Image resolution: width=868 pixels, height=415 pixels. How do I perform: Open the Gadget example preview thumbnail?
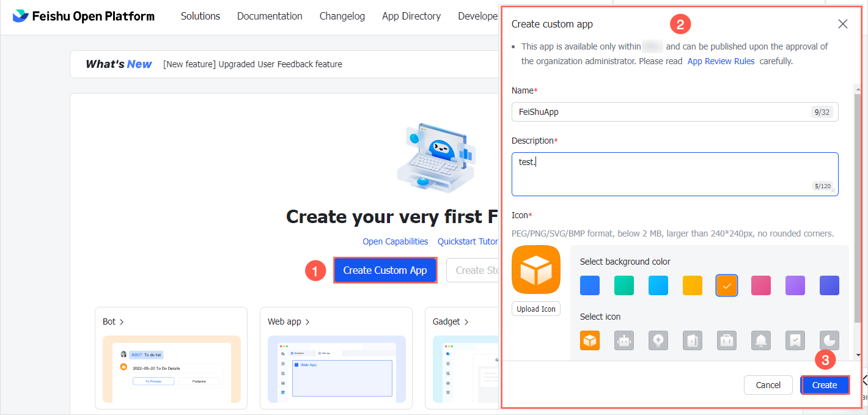tap(466, 369)
